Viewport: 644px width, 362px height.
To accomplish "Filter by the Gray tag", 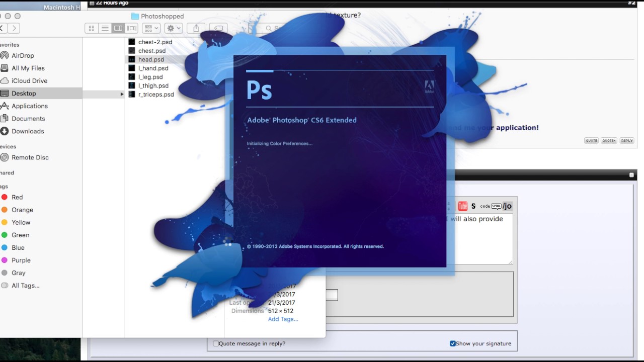I will tap(18, 273).
